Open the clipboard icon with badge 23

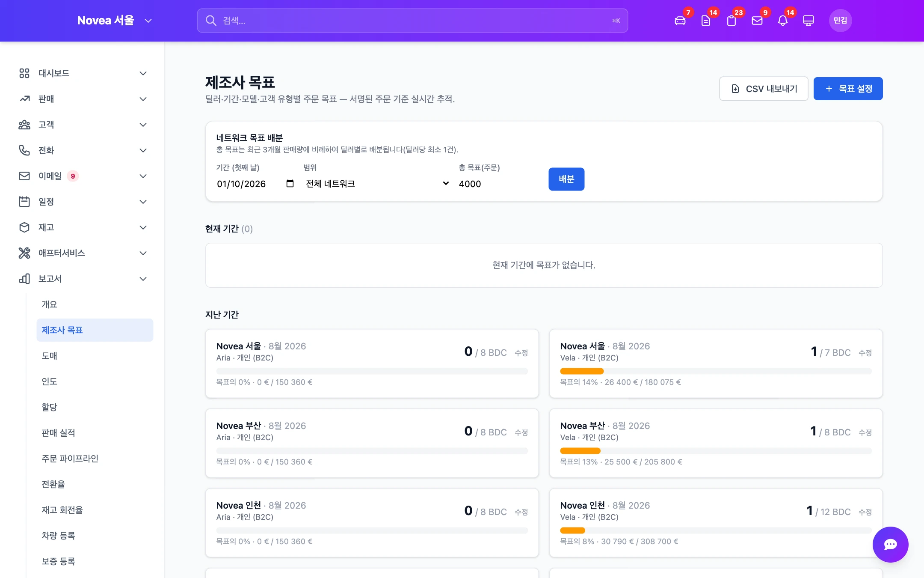click(731, 21)
